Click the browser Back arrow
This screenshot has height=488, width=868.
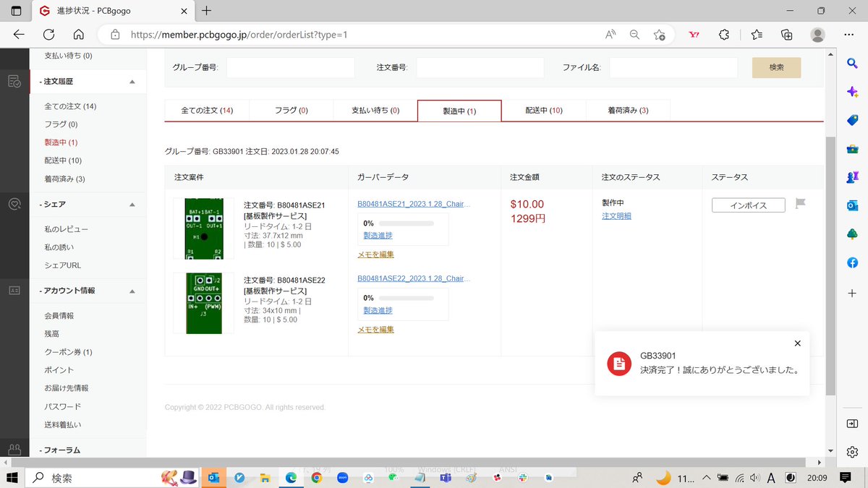19,34
